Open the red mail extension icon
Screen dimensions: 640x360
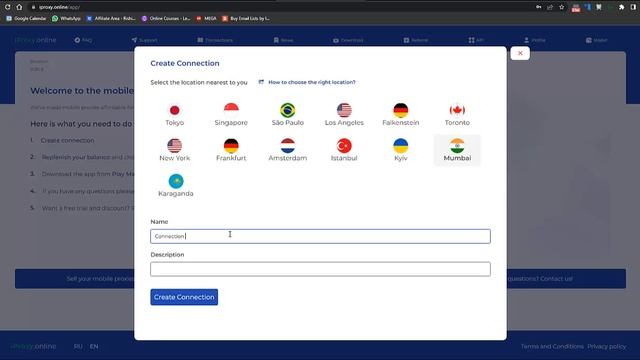tap(576, 7)
